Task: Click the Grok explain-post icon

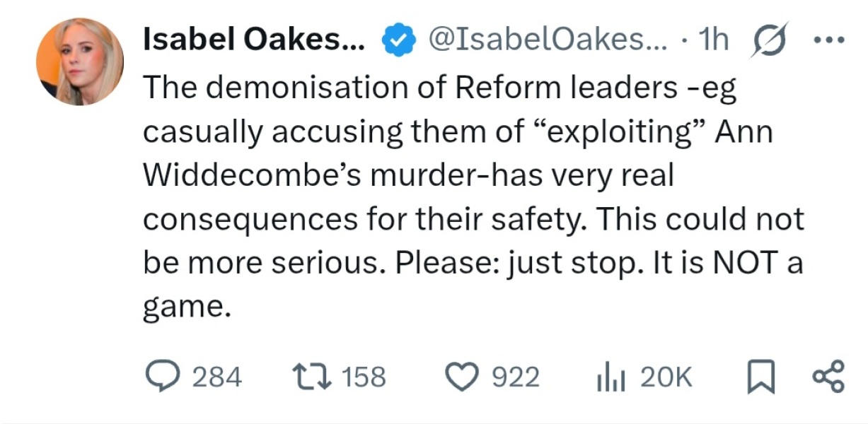Action: (x=769, y=42)
